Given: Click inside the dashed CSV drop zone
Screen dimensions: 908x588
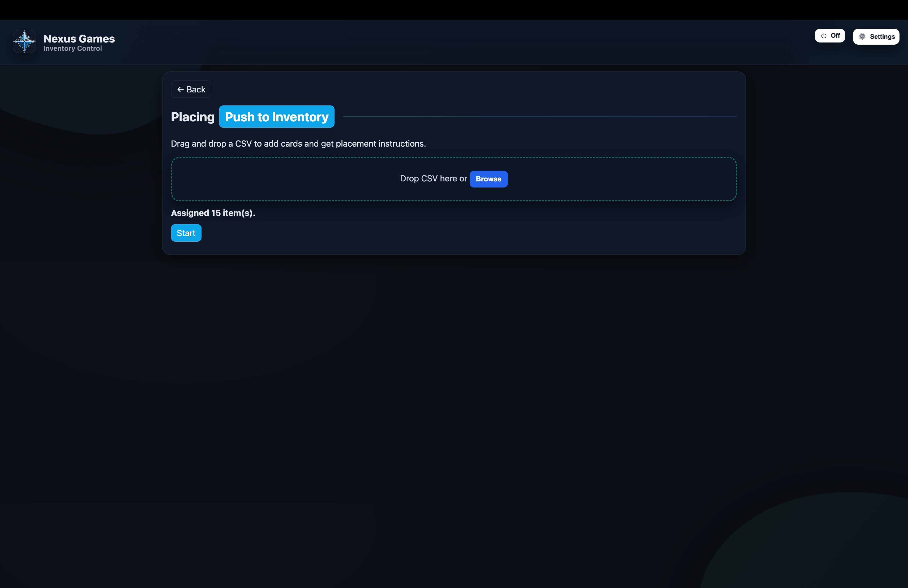Looking at the screenshot, I should coord(286,179).
